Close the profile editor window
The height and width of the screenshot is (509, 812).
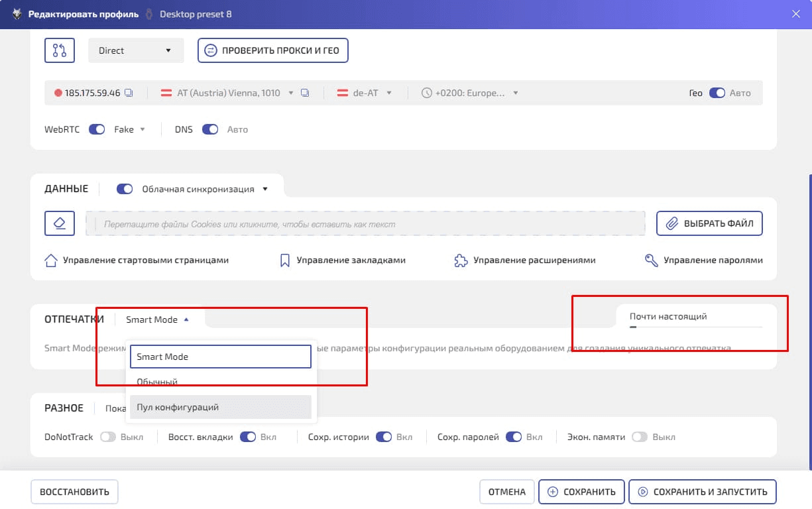[796, 14]
